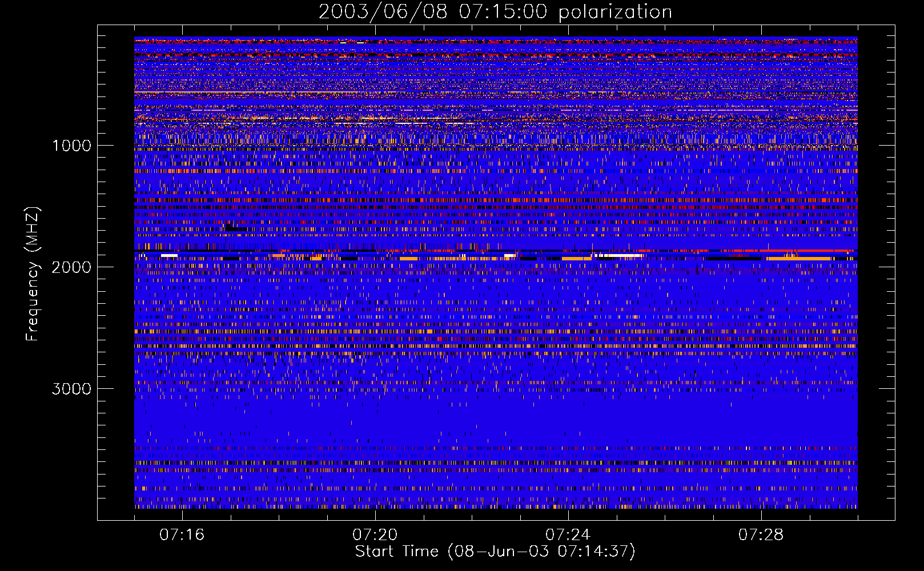Click the 07:28 time tick label

tap(761, 535)
